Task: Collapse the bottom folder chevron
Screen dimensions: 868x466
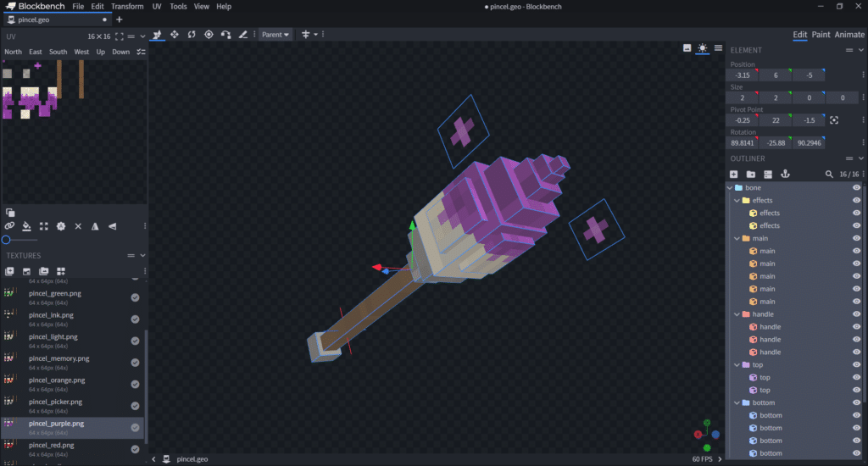Action: click(737, 403)
